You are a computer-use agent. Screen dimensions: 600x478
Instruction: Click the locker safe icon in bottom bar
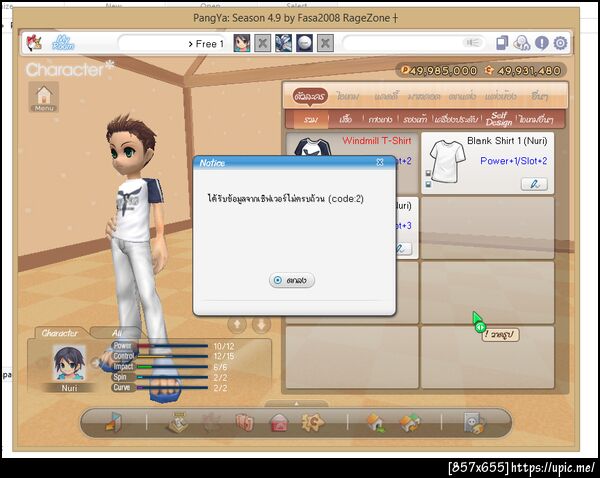click(x=474, y=423)
